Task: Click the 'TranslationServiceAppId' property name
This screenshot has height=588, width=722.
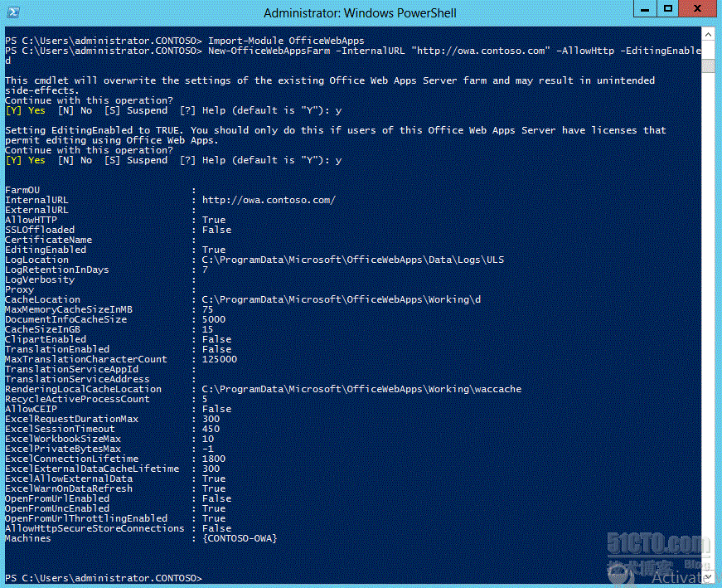Action: coord(71,370)
